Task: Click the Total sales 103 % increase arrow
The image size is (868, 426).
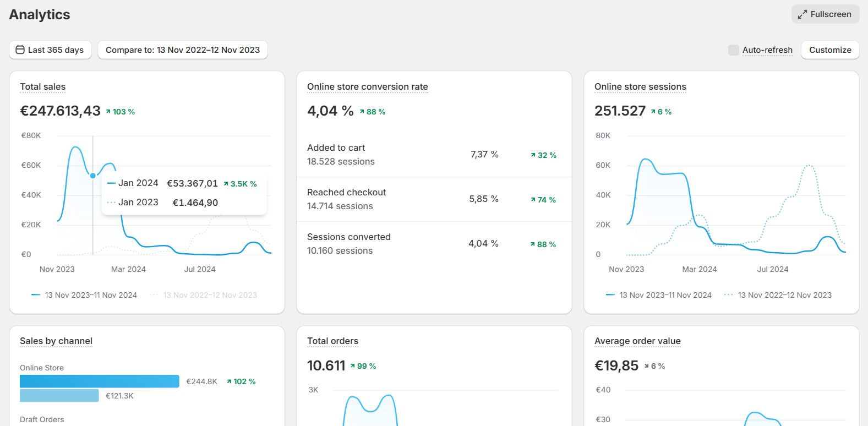Action: (x=108, y=112)
